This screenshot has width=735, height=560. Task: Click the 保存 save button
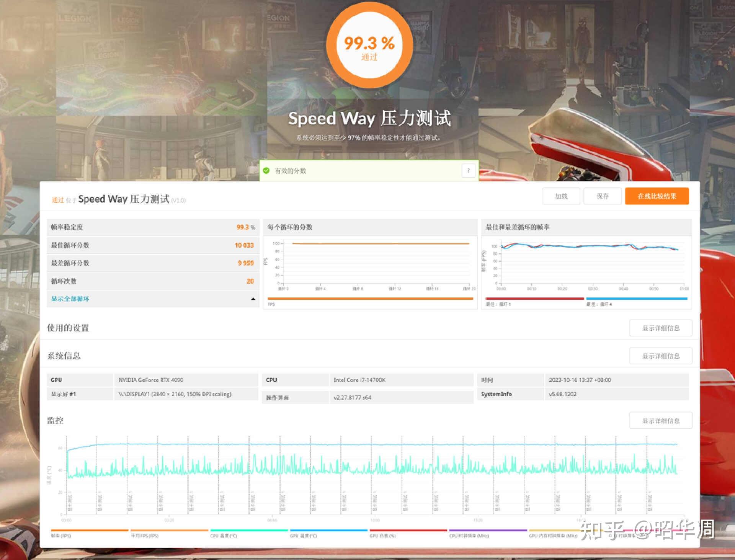[602, 196]
